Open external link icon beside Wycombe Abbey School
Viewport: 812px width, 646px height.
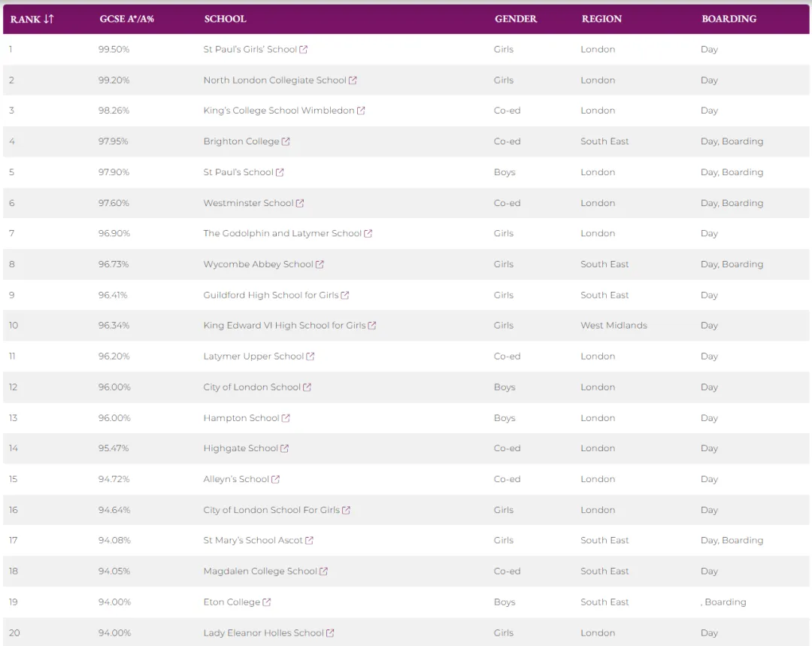[x=320, y=264]
